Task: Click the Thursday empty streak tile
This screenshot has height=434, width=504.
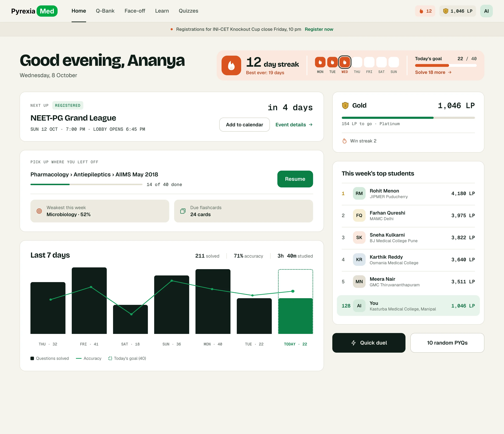Action: tap(357, 62)
